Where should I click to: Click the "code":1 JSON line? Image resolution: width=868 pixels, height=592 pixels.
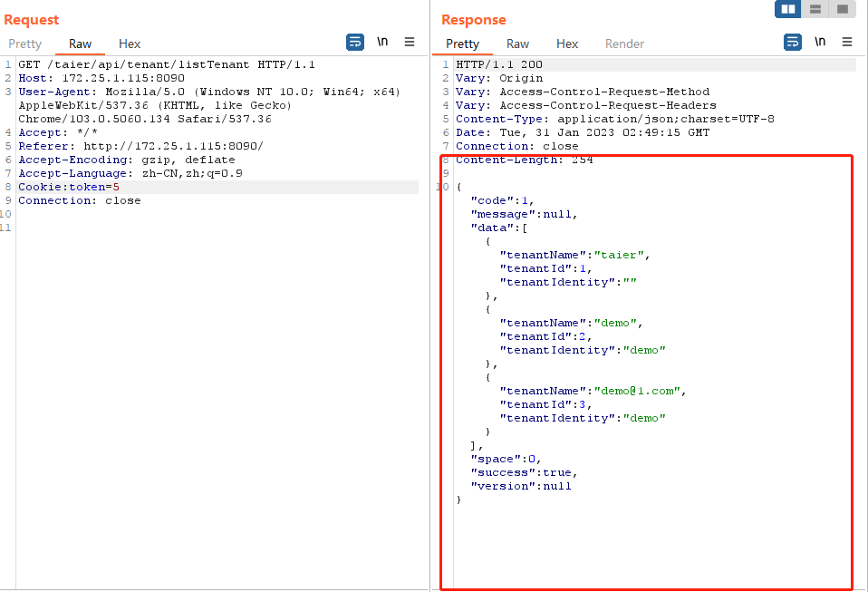tap(502, 200)
